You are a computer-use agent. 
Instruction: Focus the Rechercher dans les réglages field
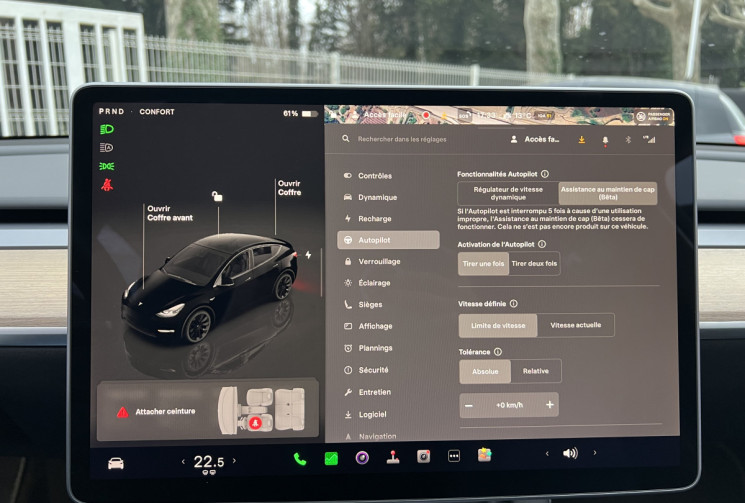coord(401,139)
